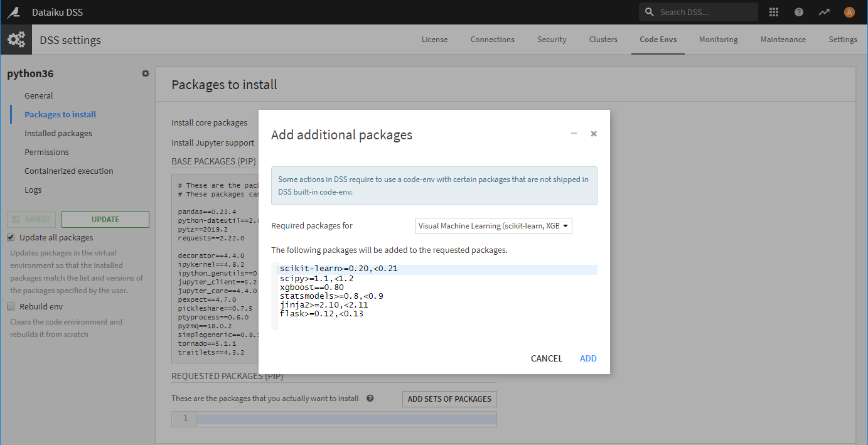The height and width of the screenshot is (445, 868).
Task: Open the Security tab
Action: pyautogui.click(x=552, y=40)
